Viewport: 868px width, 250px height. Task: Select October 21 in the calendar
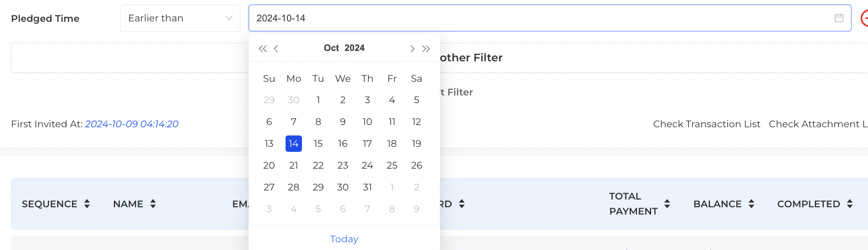coord(294,165)
